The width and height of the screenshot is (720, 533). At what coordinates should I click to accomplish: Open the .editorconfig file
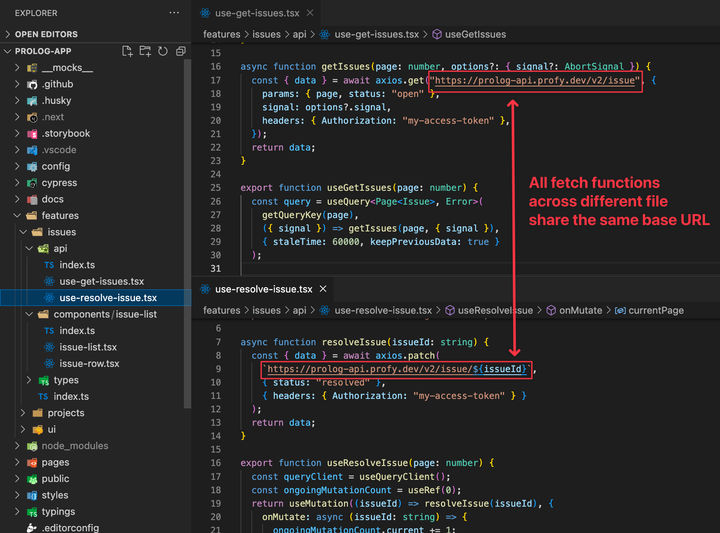tap(70, 528)
